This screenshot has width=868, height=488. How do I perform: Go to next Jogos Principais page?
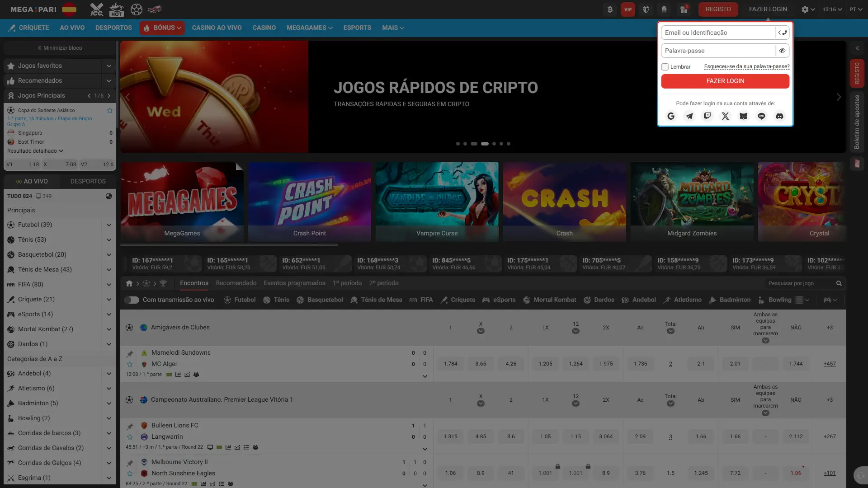(109, 96)
